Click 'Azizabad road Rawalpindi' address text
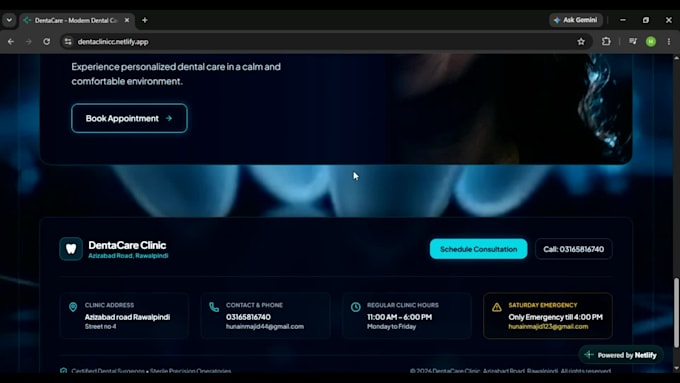Image resolution: width=680 pixels, height=383 pixels. pyautogui.click(x=128, y=317)
